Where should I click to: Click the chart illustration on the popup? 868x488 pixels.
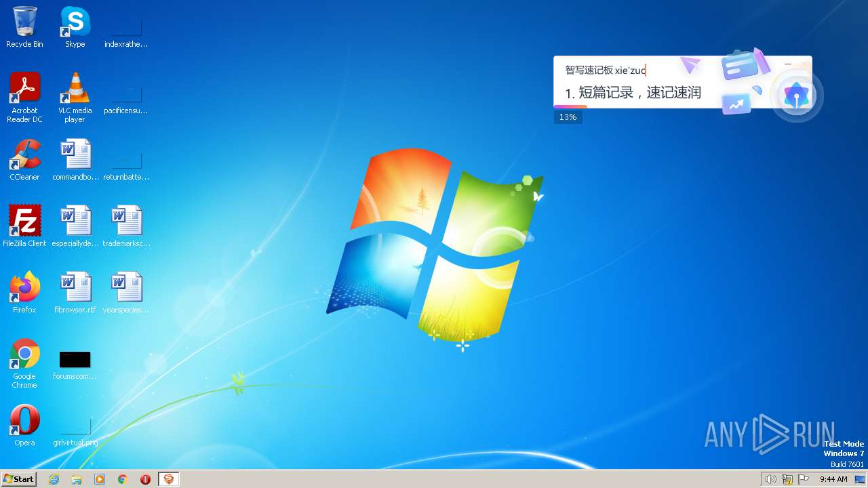[736, 104]
